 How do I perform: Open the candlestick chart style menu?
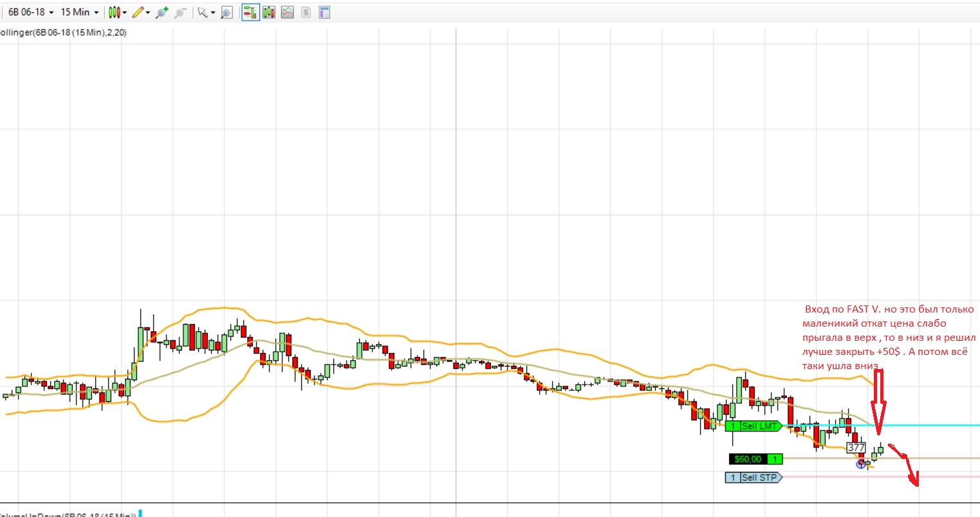[117, 12]
